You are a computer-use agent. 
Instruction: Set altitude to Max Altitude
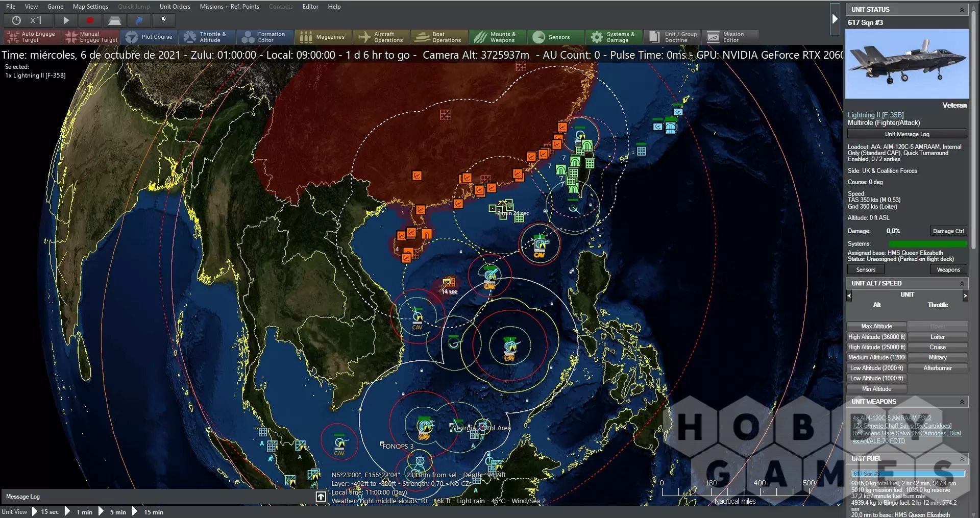tap(876, 327)
